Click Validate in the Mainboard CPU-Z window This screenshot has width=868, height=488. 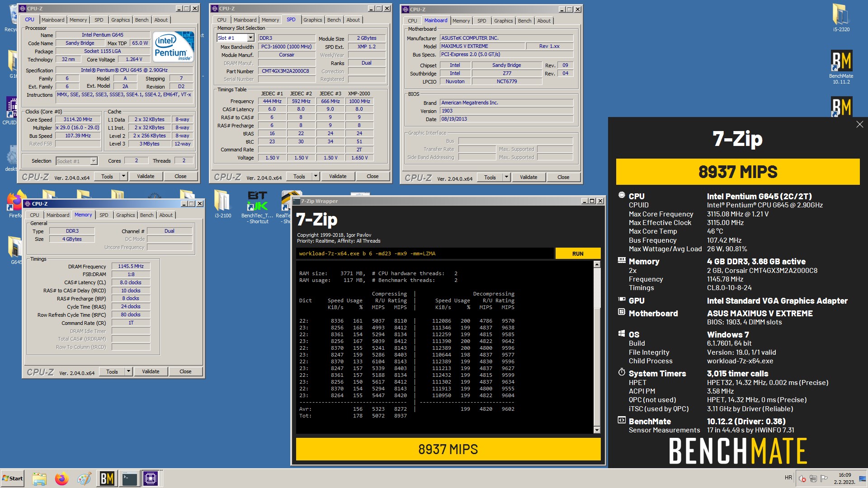tap(528, 178)
